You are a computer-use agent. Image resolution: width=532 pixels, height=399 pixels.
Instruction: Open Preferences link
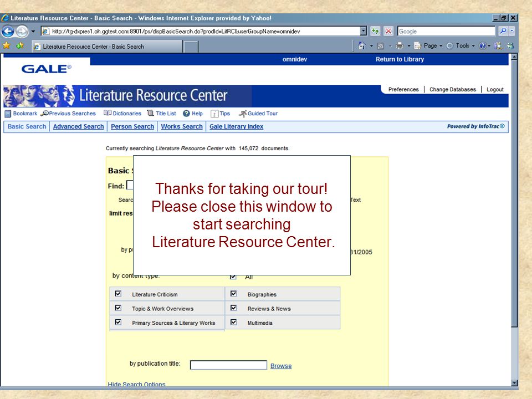pos(403,90)
